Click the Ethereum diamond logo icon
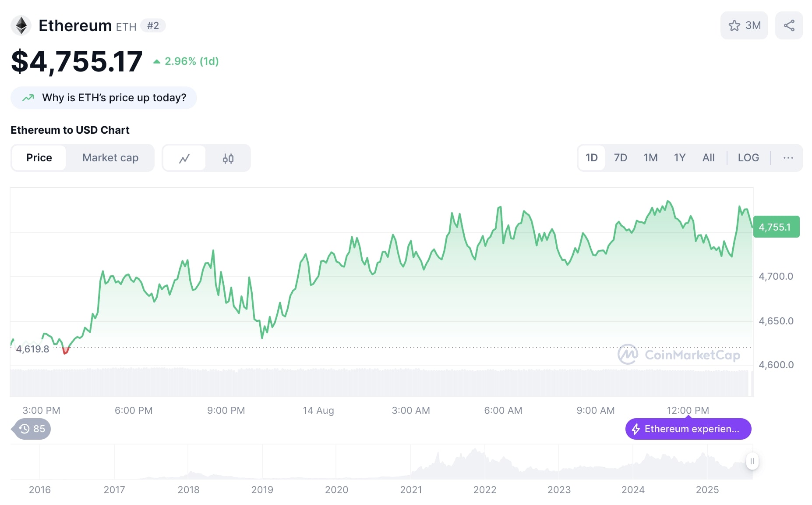 tap(21, 25)
